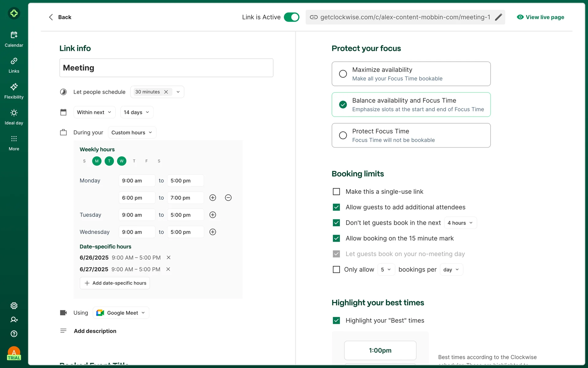This screenshot has height=368, width=588.
Task: Open the Flexibility sidebar section
Action: click(14, 91)
